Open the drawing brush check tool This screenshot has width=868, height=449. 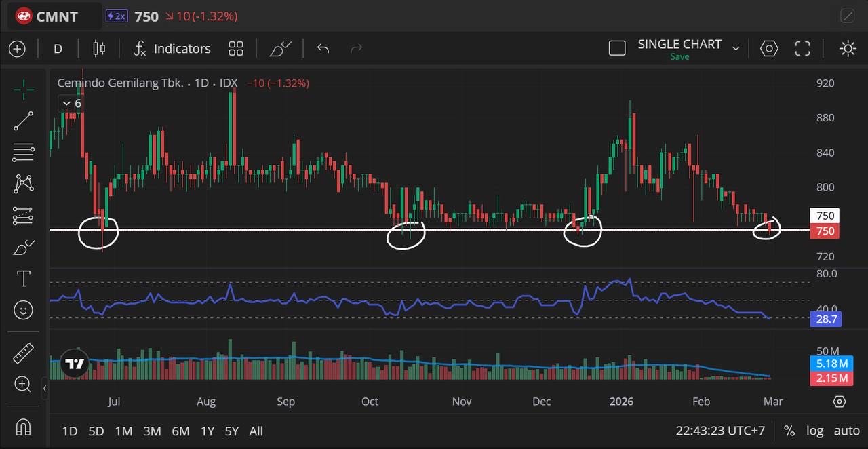280,49
